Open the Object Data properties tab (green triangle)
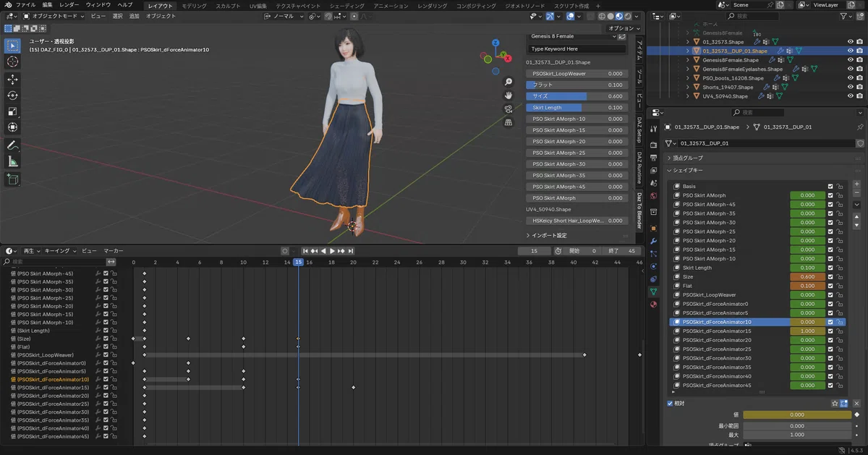The height and width of the screenshot is (455, 868). [x=654, y=292]
